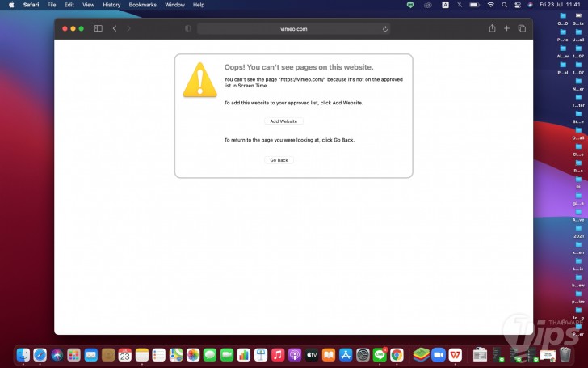Image resolution: width=588 pixels, height=368 pixels.
Task: Open the Wi-Fi menu
Action: tap(490, 5)
